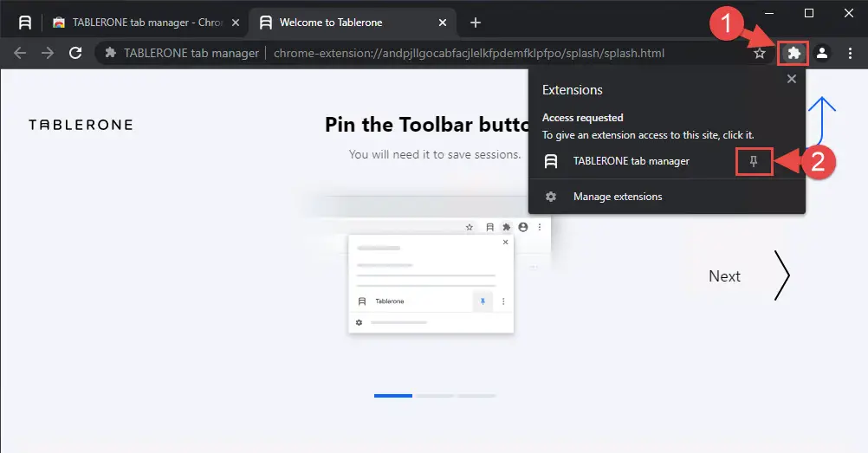Bookmark this page with the star icon
Screen dimensions: 868x453
(760, 53)
